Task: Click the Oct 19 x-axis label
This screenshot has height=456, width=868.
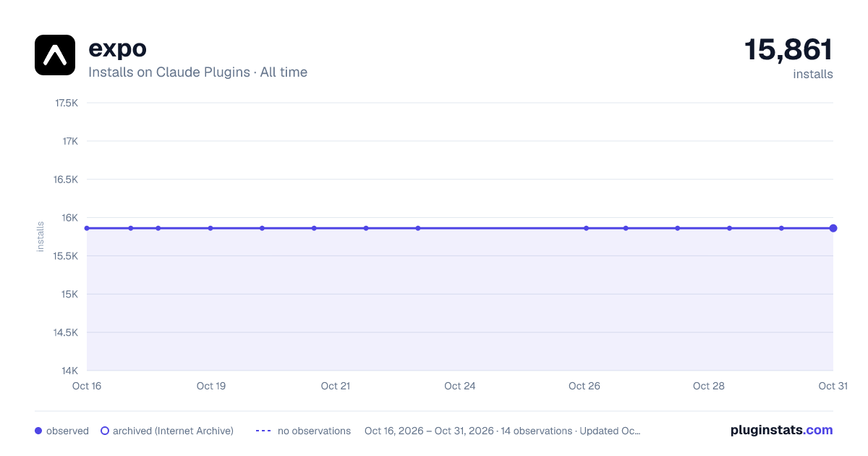Action: [x=211, y=386]
